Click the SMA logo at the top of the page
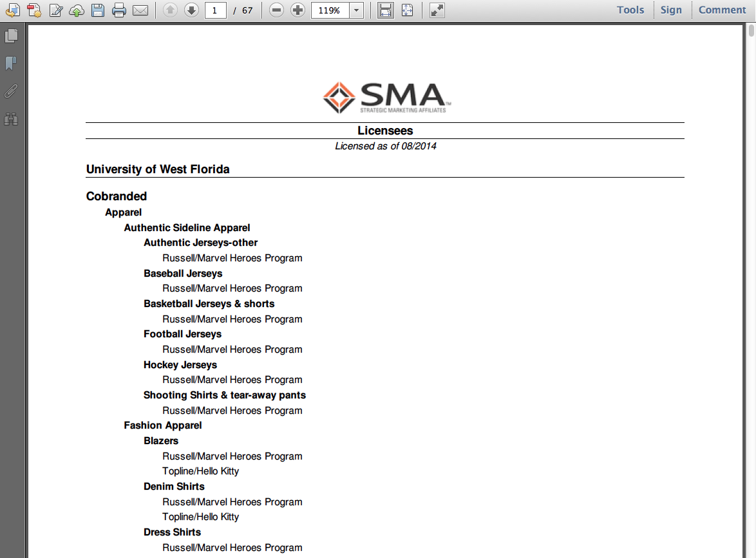Image resolution: width=756 pixels, height=558 pixels. [386, 98]
